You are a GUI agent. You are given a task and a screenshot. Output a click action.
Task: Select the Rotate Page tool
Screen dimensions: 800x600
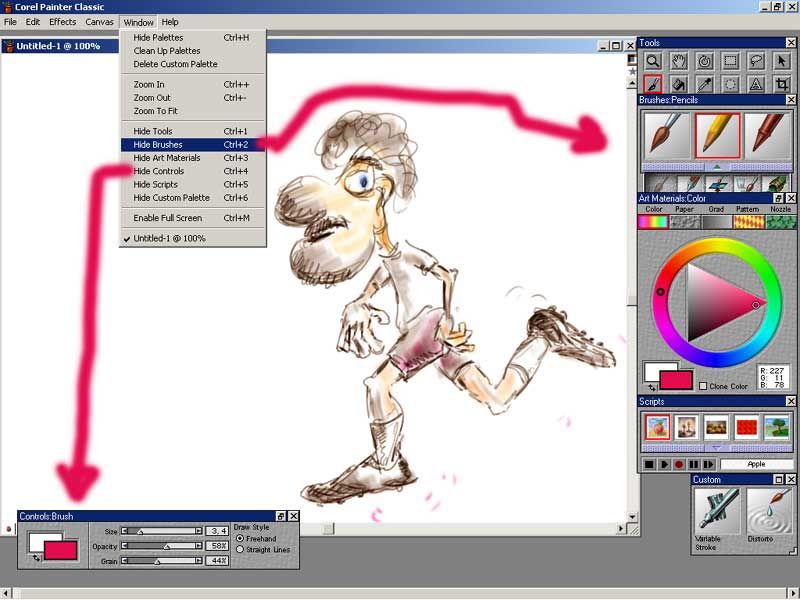coord(705,62)
